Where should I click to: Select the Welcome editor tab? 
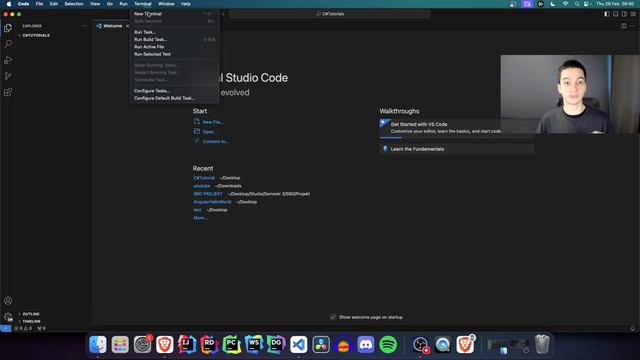(112, 26)
